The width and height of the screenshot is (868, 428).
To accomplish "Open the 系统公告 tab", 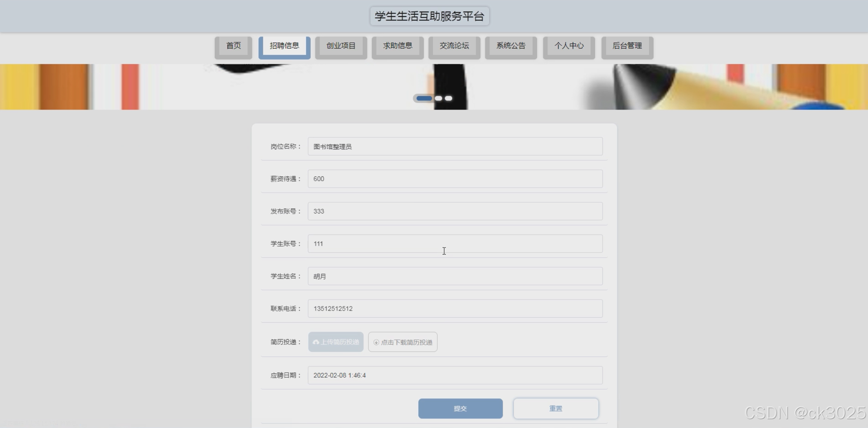I will coord(511,46).
